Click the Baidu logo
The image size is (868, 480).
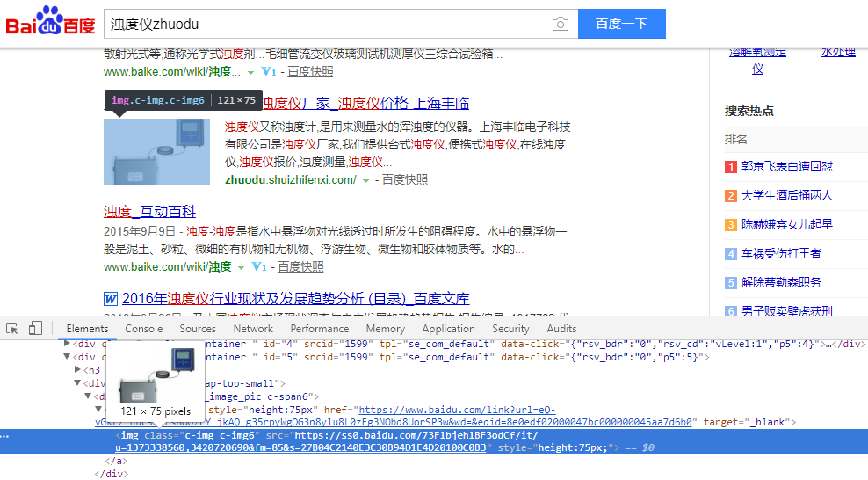click(51, 23)
